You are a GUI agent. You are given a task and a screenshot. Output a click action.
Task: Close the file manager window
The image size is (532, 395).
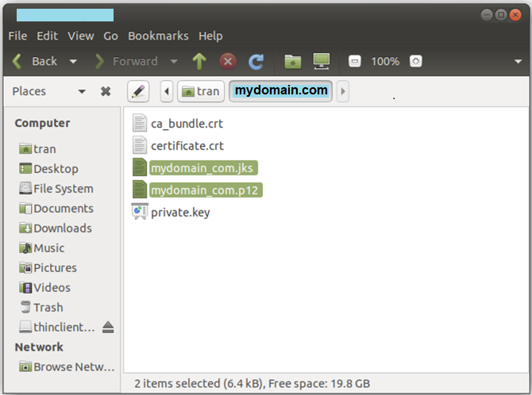pos(515,15)
